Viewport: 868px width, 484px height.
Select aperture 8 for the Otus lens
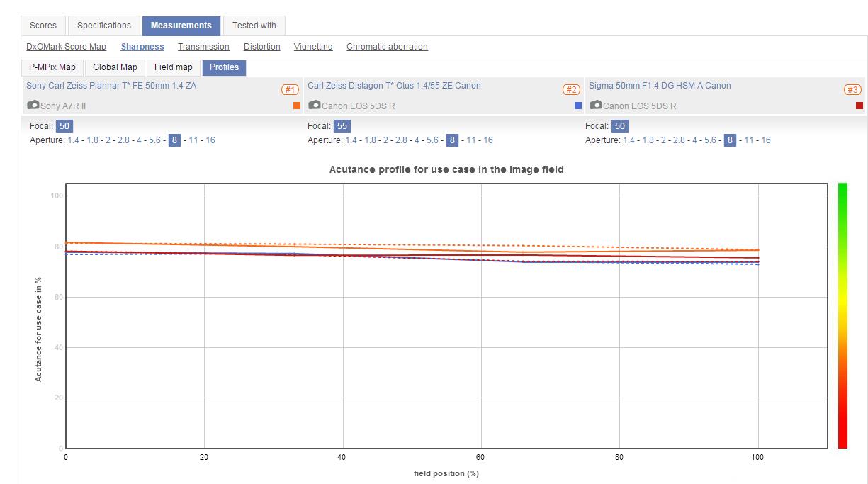(x=451, y=140)
